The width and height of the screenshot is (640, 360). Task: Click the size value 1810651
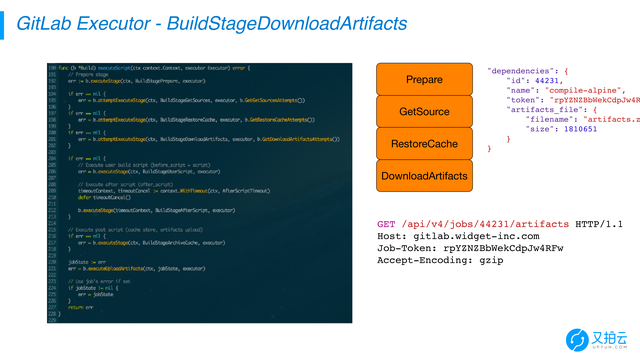point(580,129)
